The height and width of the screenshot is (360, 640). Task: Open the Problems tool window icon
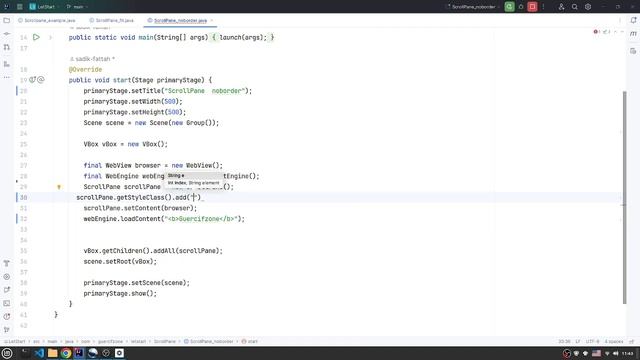click(x=7, y=316)
